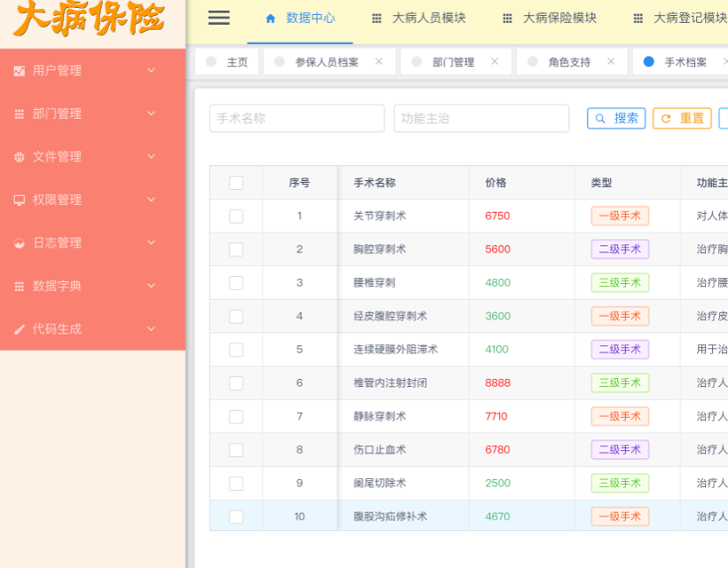Open the 大病保险模块 top menu
The image size is (728, 568).
coord(550,19)
